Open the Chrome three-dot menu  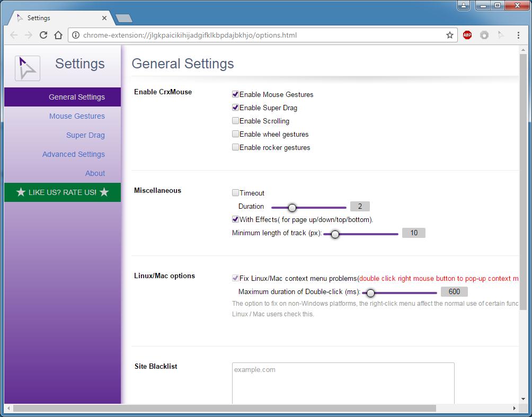pos(518,35)
